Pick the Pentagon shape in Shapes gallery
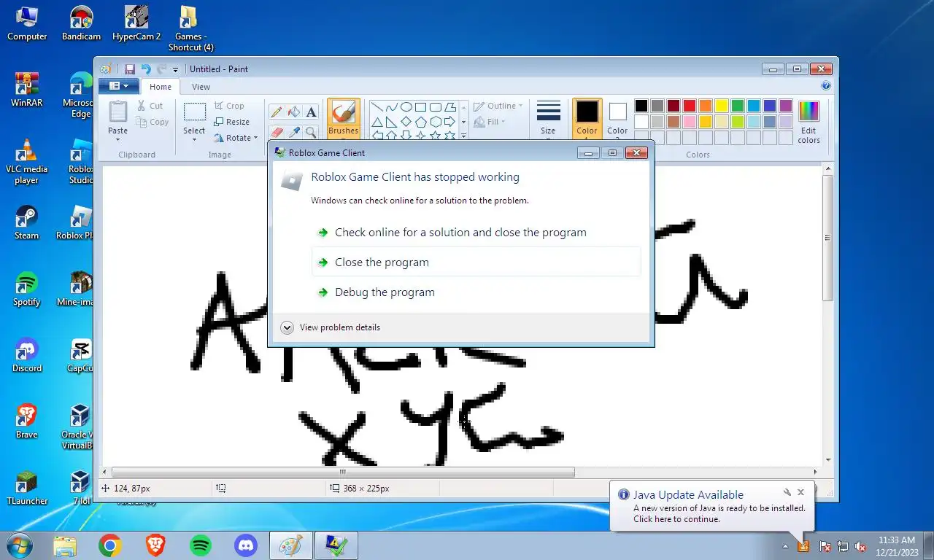Image resolution: width=934 pixels, height=560 pixels. pos(421,122)
